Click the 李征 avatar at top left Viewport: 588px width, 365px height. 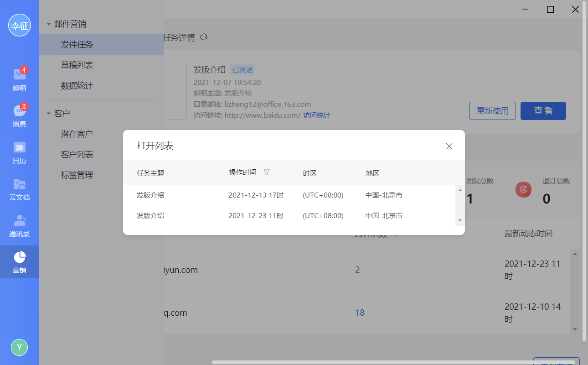[x=19, y=26]
